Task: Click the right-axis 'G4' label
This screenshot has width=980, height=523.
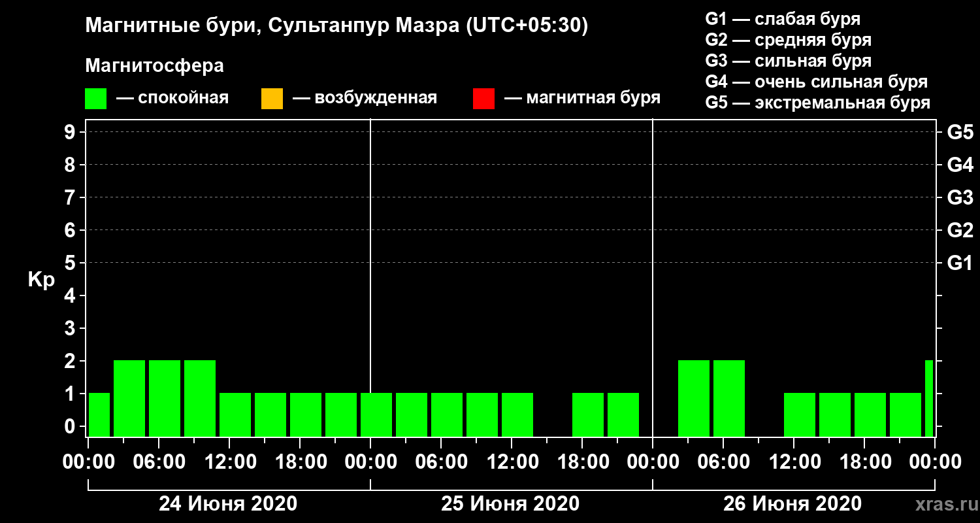Action: coord(960,165)
